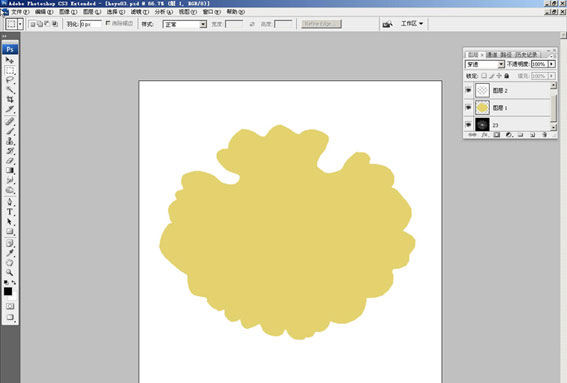Click the 羽化 feather input field
Screen dimensions: 567x383
pos(90,24)
